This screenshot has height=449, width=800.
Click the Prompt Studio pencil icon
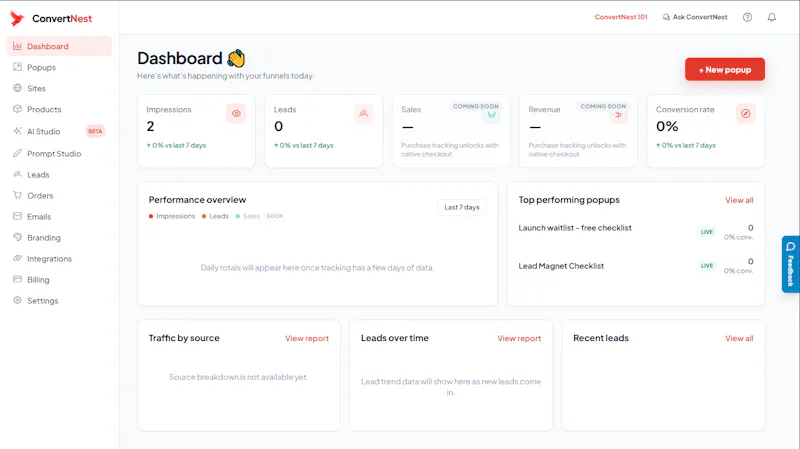(17, 153)
